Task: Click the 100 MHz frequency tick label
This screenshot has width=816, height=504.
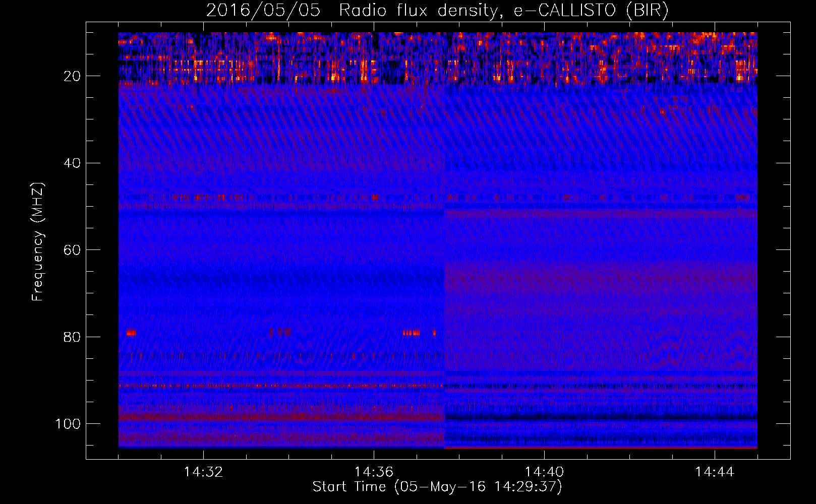Action: tap(68, 424)
